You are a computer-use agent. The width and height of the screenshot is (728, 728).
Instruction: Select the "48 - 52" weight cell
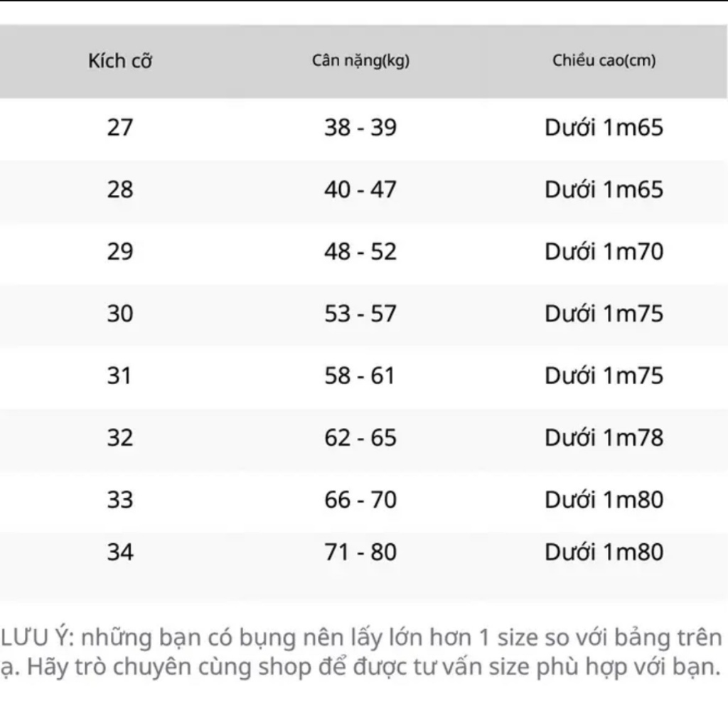click(360, 252)
